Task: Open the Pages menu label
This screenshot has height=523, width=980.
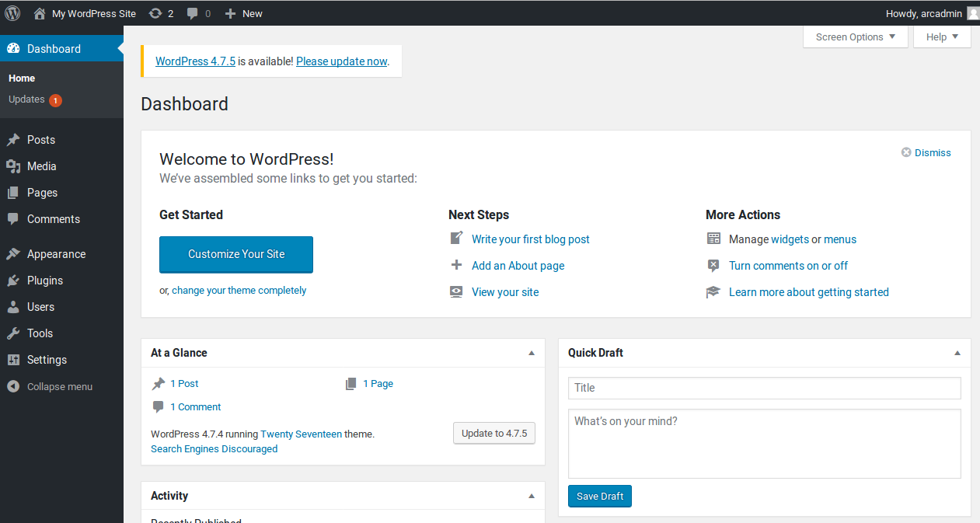Action: coord(43,193)
